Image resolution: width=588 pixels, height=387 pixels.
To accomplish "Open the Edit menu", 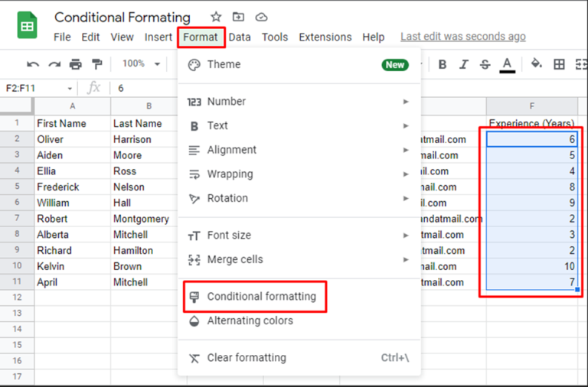I will tap(91, 37).
